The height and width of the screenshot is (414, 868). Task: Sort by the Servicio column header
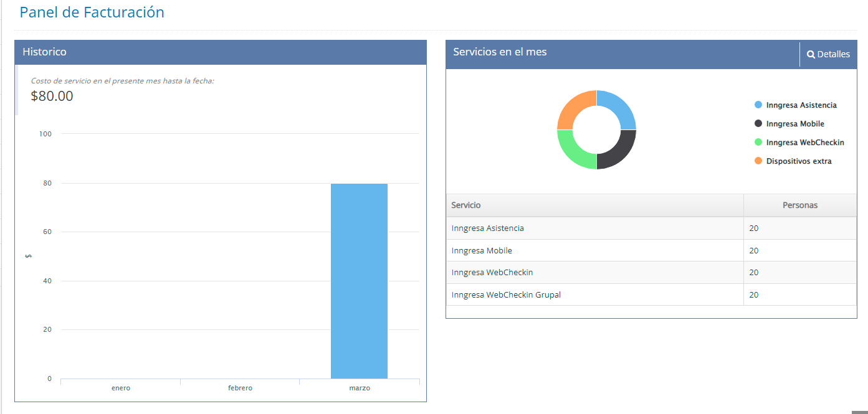pyautogui.click(x=466, y=205)
